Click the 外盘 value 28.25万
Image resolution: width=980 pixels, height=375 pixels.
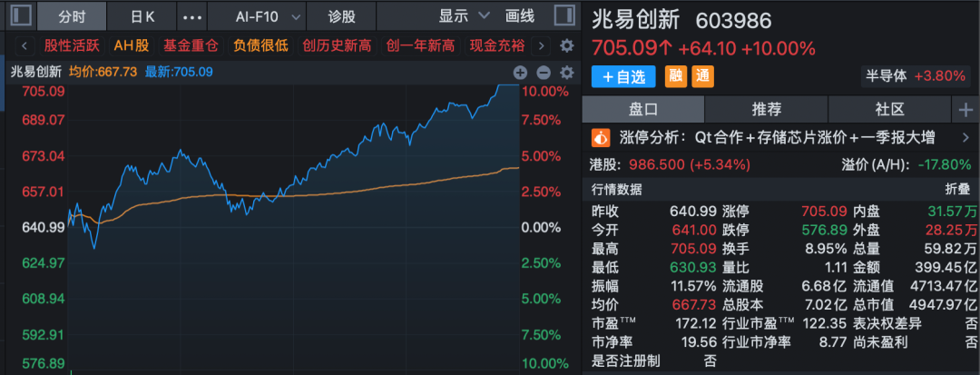click(952, 230)
